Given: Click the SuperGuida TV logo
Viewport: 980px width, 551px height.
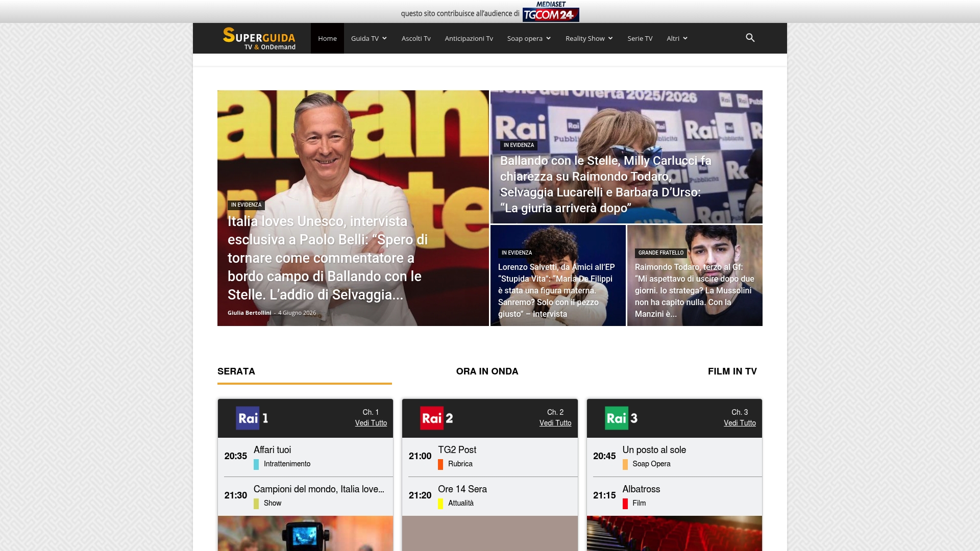Looking at the screenshot, I should pyautogui.click(x=259, y=38).
